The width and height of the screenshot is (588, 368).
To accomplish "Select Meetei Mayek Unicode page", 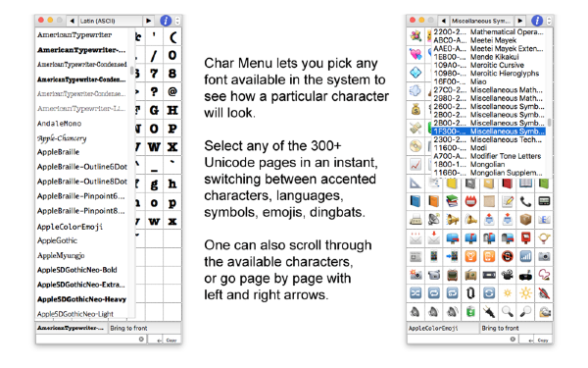I will coord(489,40).
